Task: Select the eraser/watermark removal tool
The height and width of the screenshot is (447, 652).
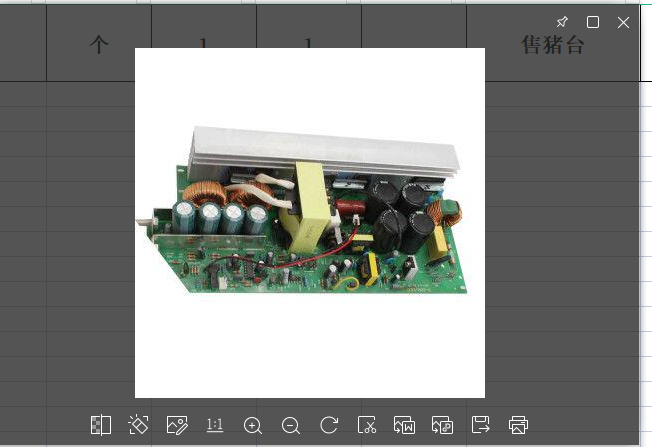Action: [x=139, y=425]
